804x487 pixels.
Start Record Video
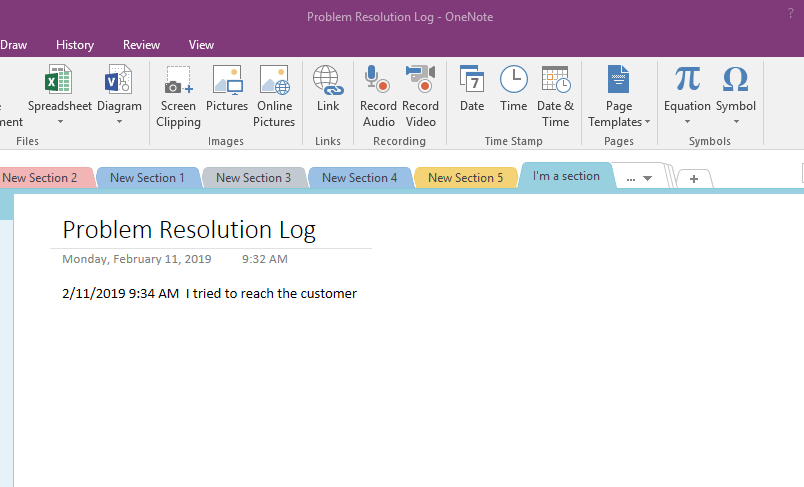(x=420, y=96)
